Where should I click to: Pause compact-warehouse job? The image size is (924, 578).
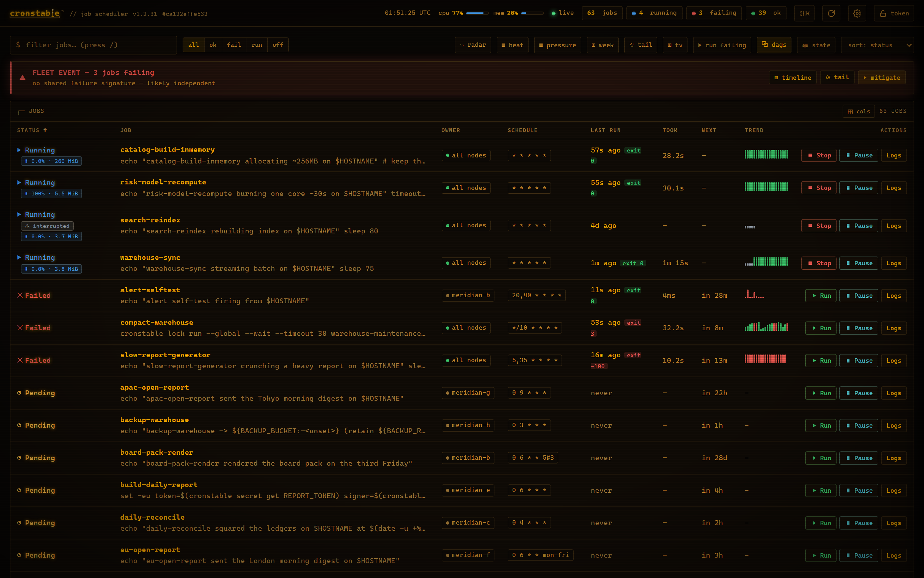click(x=859, y=328)
